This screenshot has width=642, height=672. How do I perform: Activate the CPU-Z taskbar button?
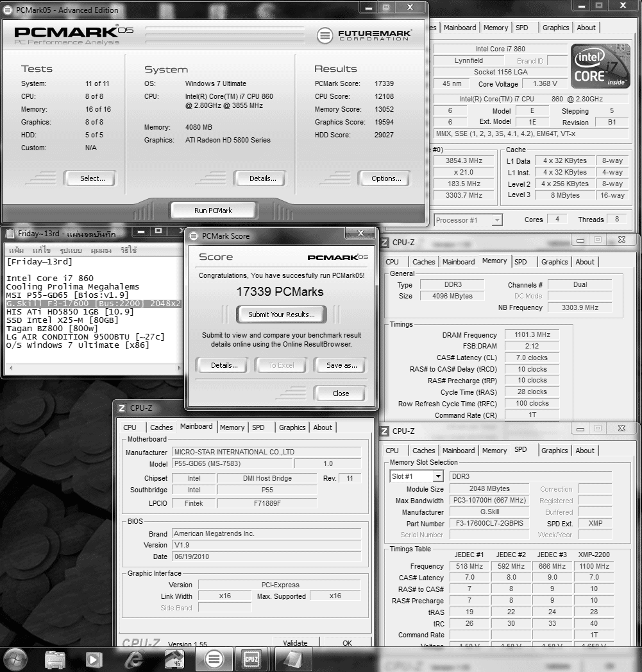click(x=251, y=659)
